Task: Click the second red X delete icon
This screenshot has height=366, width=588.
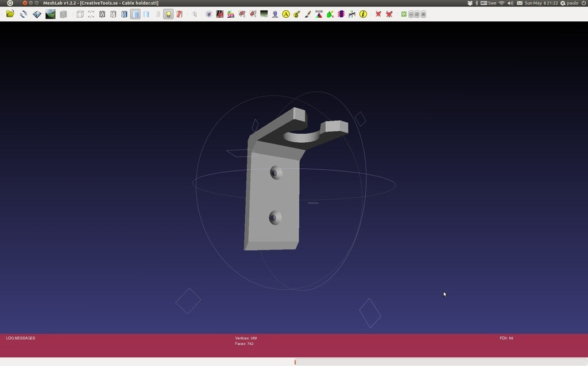Action: [x=389, y=14]
